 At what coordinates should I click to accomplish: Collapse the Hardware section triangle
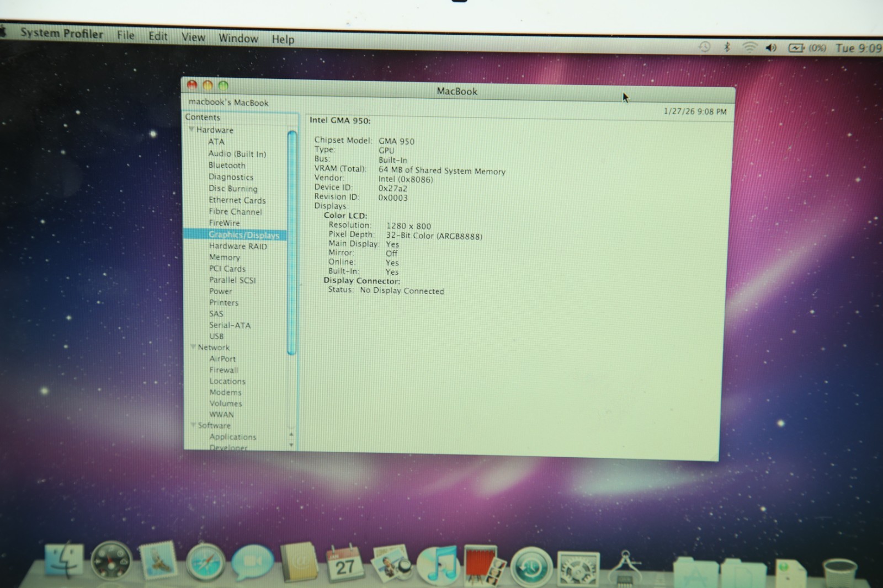click(191, 130)
